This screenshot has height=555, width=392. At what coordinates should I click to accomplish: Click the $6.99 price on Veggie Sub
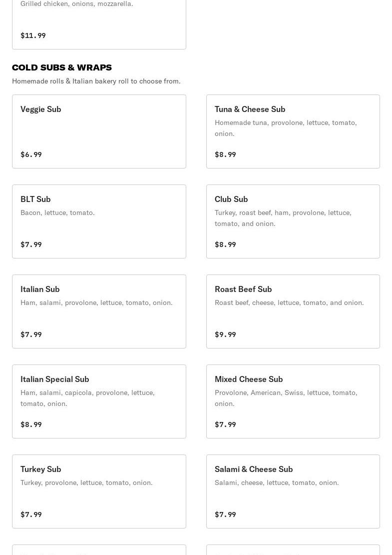click(x=31, y=154)
